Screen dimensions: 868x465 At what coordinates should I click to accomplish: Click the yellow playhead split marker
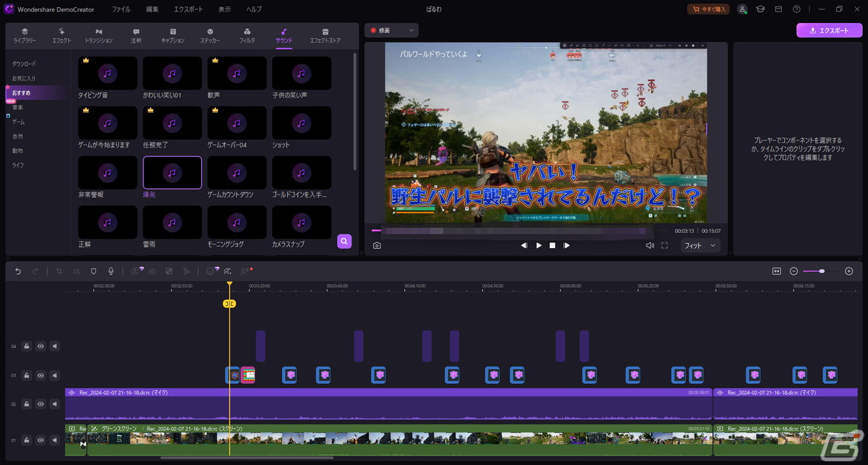tap(229, 304)
